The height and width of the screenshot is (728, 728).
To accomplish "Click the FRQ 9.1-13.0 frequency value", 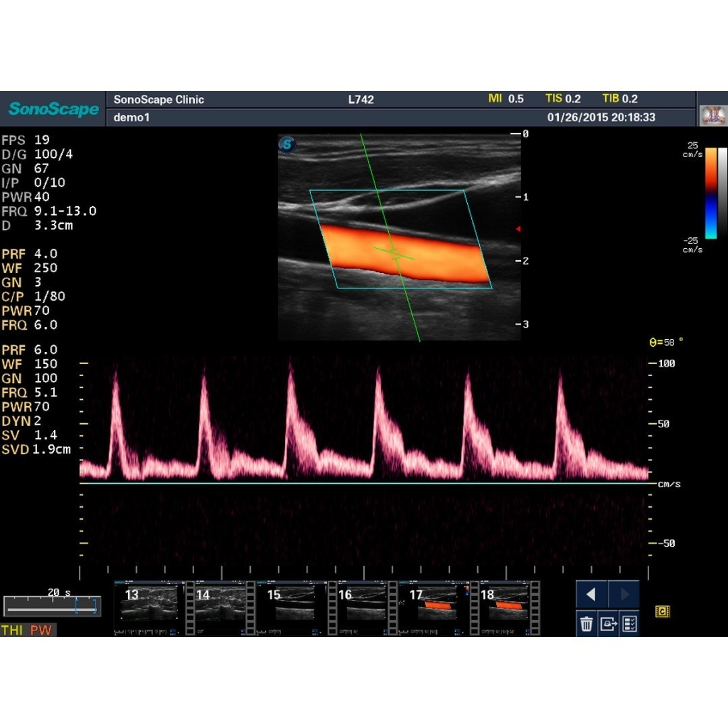I will tap(49, 211).
